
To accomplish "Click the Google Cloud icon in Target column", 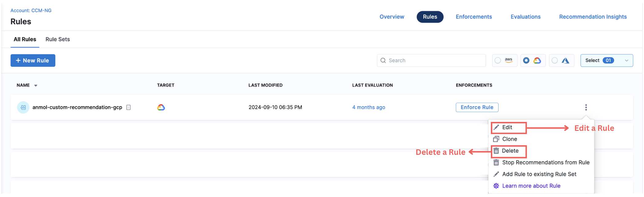I will pos(161,107).
